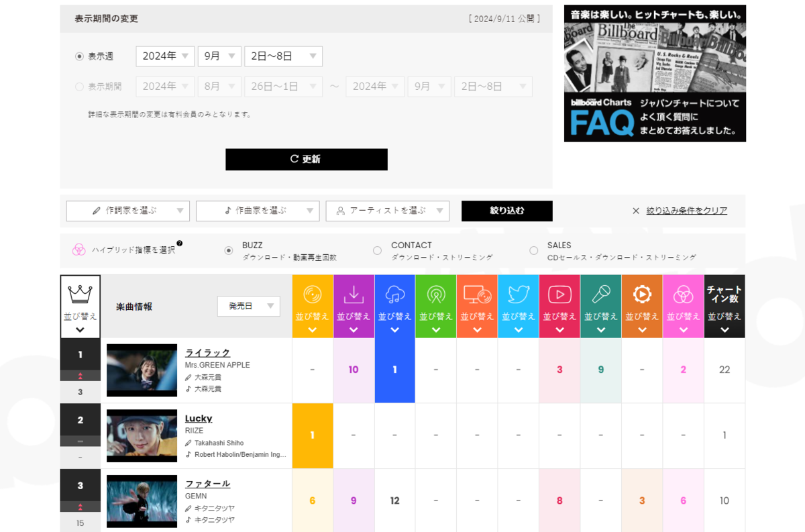Open the Billboard Charts FAQ banner

[655, 73]
